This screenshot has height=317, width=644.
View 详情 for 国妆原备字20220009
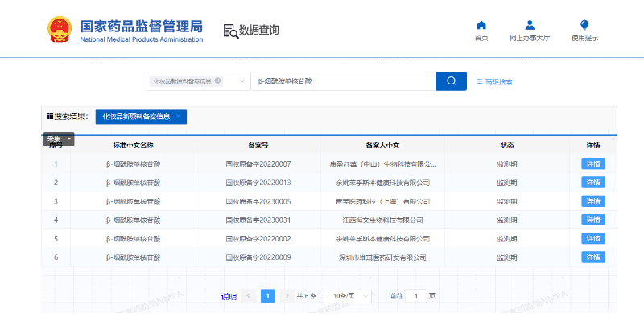[593, 257]
